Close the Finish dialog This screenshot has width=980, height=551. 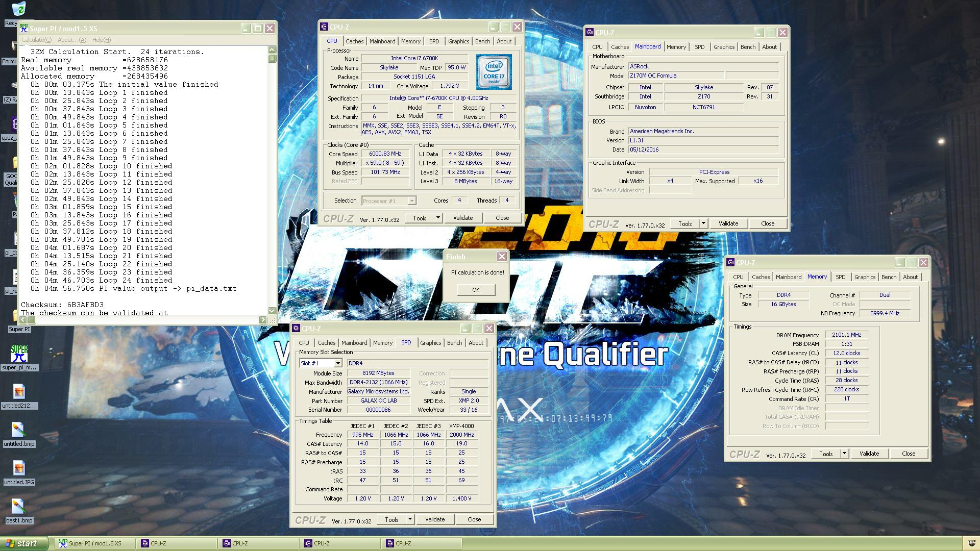502,257
